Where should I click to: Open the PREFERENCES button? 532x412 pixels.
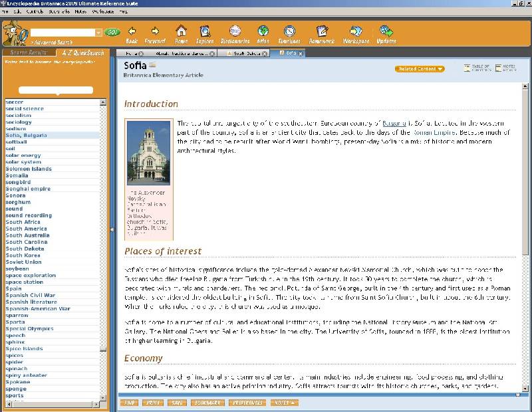(247, 403)
